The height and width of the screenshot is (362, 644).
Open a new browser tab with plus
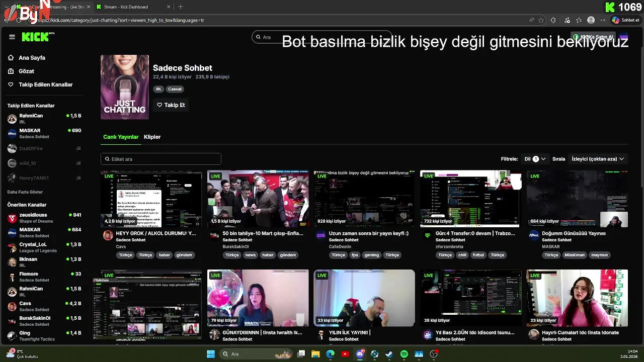tap(181, 7)
